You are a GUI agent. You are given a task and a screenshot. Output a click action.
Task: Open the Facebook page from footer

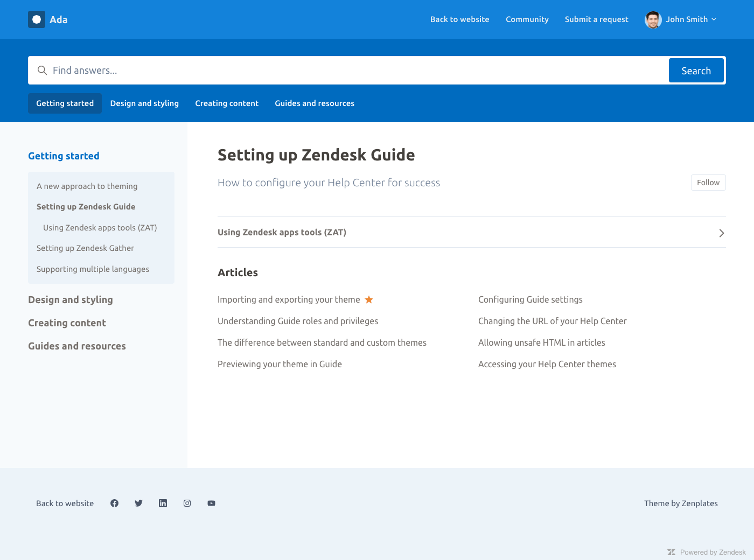(114, 503)
